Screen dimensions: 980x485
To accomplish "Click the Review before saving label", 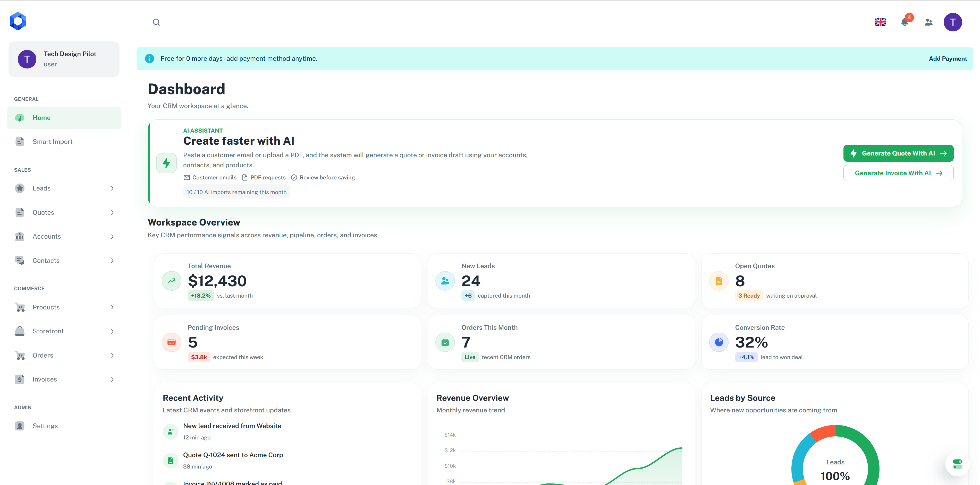I will coord(327,178).
